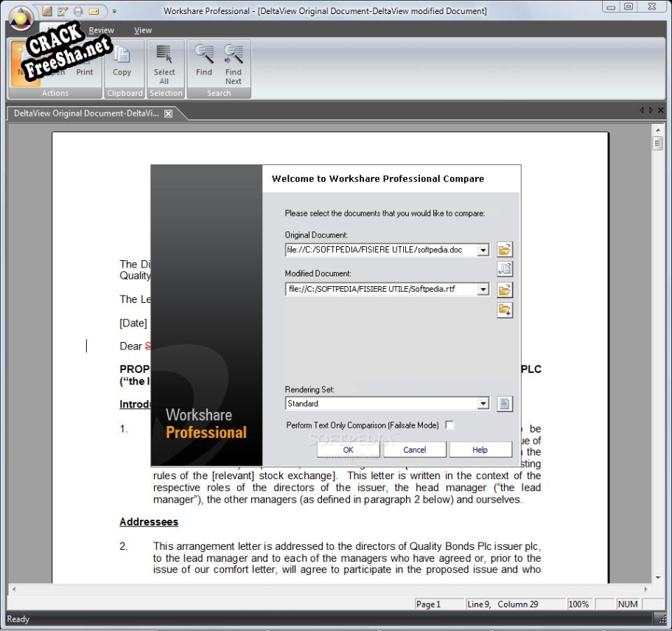The width and height of the screenshot is (672, 631).
Task: Open the Rendering Set dropdown
Action: click(483, 404)
